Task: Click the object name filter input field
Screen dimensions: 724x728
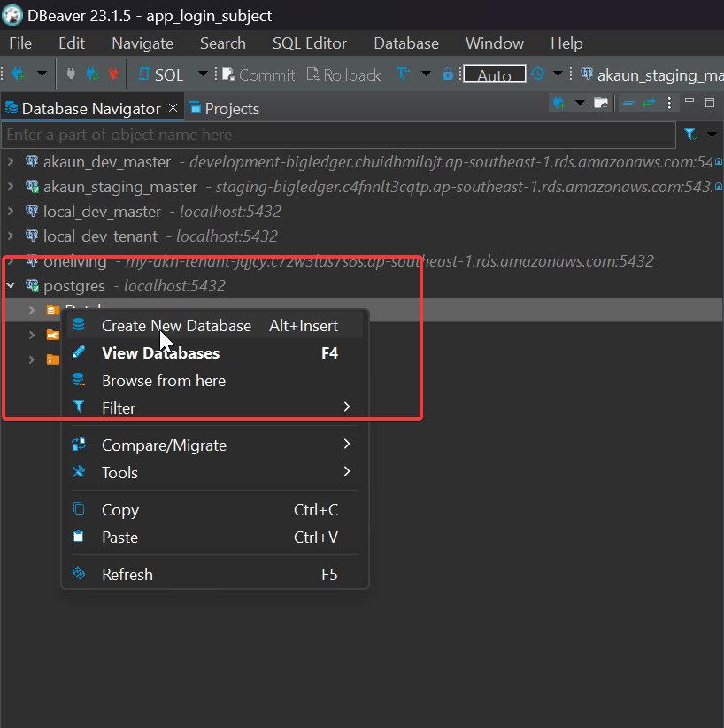Action: pos(338,135)
